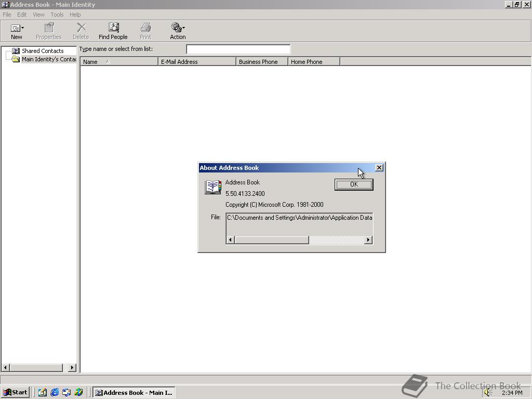532x399 pixels.
Task: Sort by Home Phone column header
Action: click(x=314, y=62)
